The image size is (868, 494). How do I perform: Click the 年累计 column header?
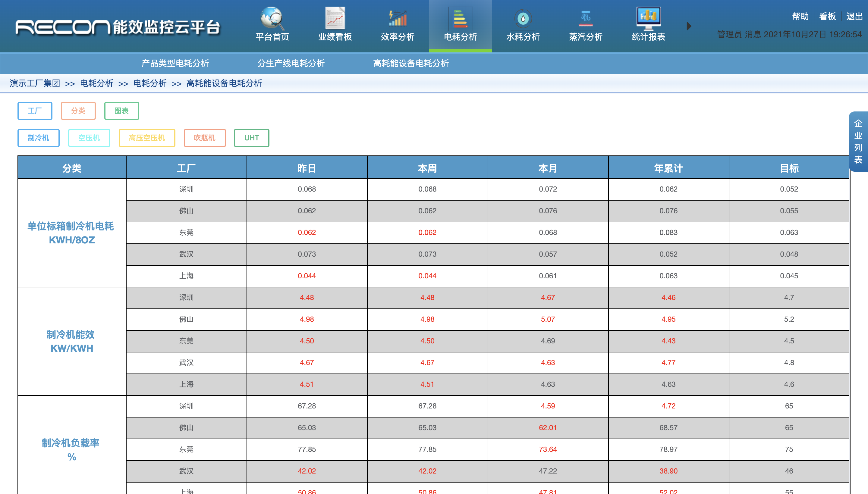pos(668,167)
